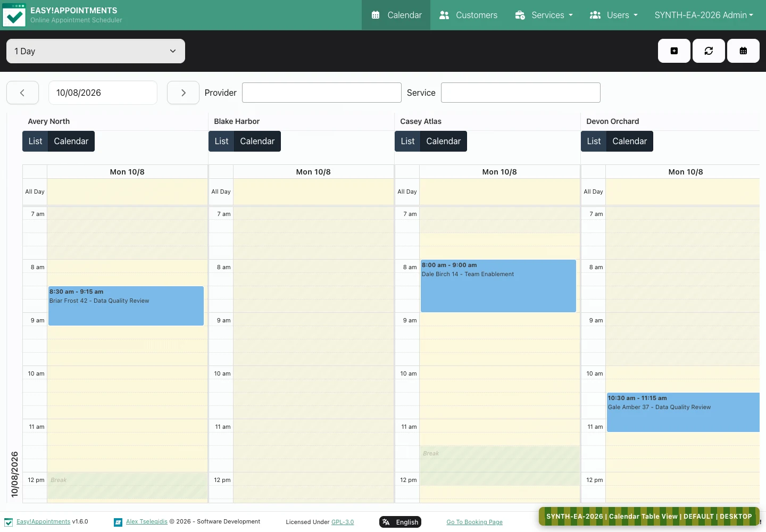The image size is (766, 532).
Task: Open the Easy!Appointments footer link
Action: point(43,522)
